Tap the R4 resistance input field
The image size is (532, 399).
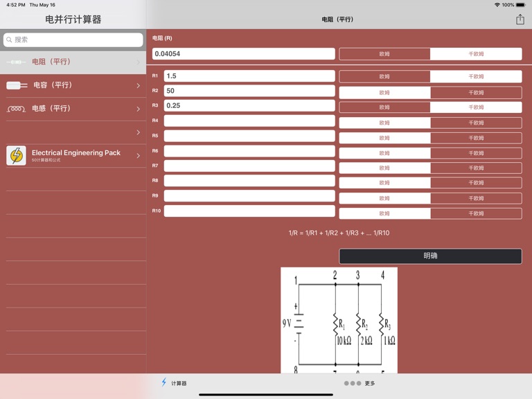point(249,121)
